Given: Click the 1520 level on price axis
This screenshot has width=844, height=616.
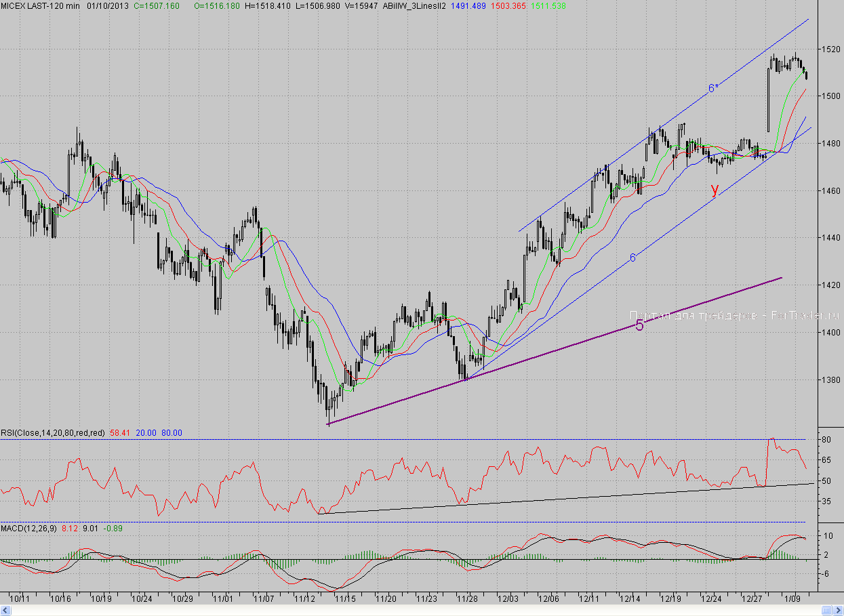Looking at the screenshot, I should coord(830,49).
